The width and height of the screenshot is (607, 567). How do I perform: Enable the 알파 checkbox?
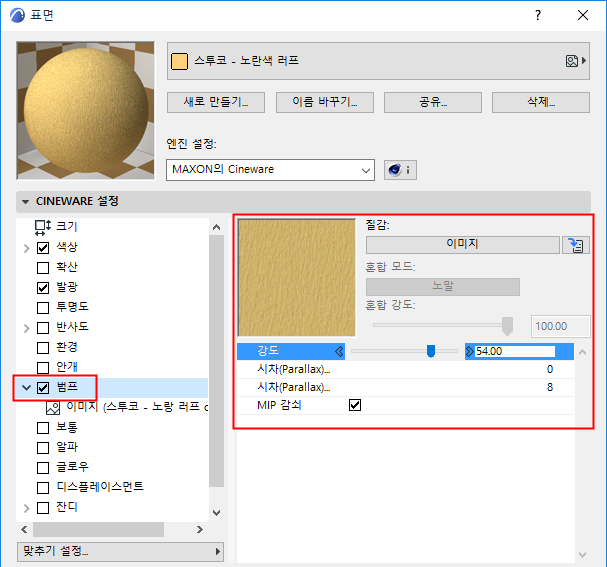(x=43, y=448)
